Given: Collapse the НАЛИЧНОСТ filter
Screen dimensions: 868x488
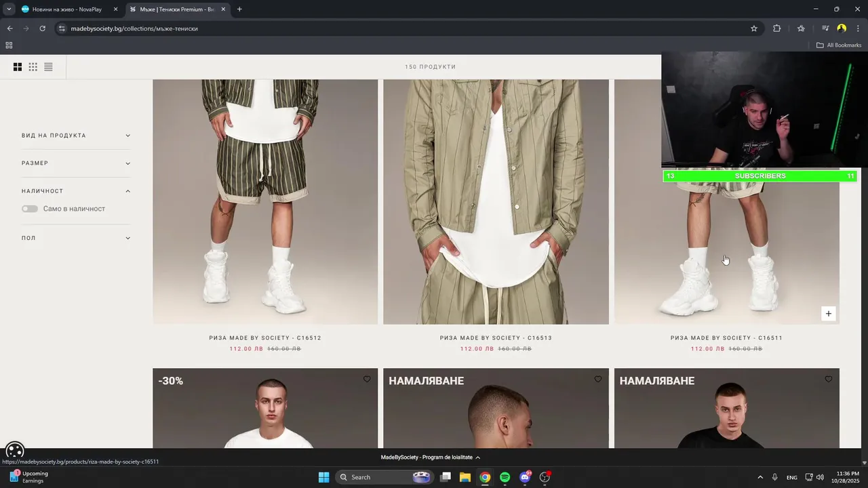Looking at the screenshot, I should click(x=76, y=191).
